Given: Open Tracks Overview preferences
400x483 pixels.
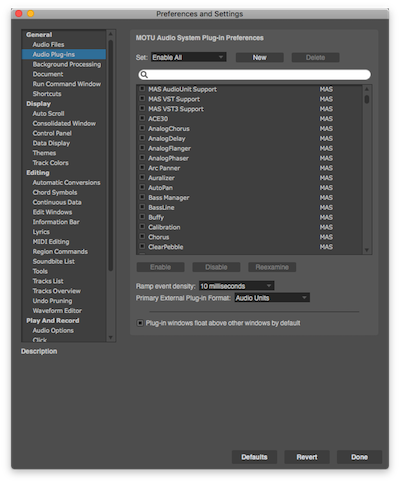Looking at the screenshot, I should pos(57,291).
